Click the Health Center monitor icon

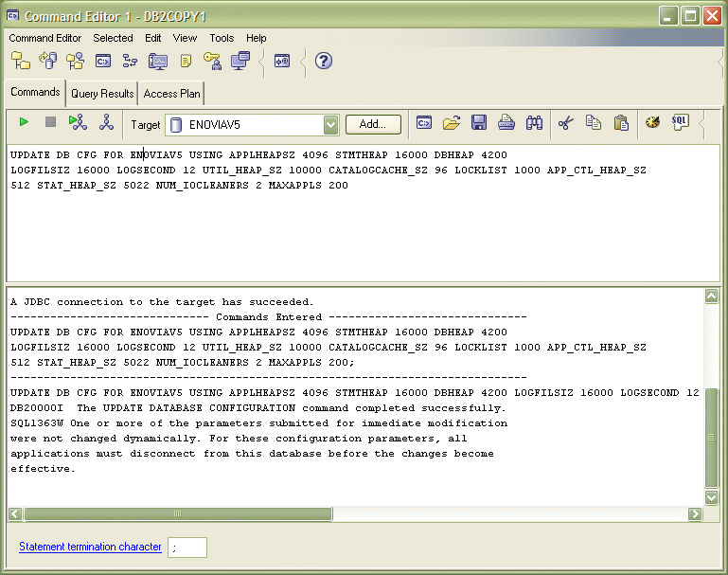coord(158,62)
